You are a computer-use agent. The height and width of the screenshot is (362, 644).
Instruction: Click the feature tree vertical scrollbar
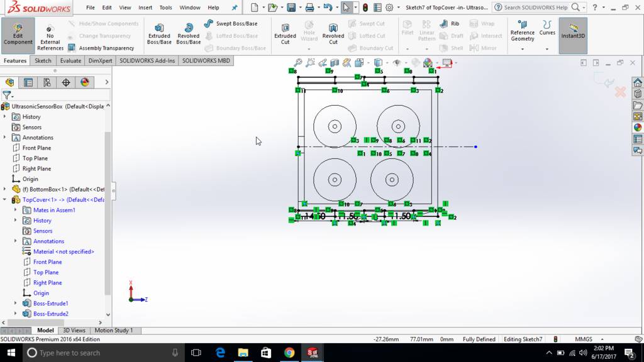[x=108, y=214]
